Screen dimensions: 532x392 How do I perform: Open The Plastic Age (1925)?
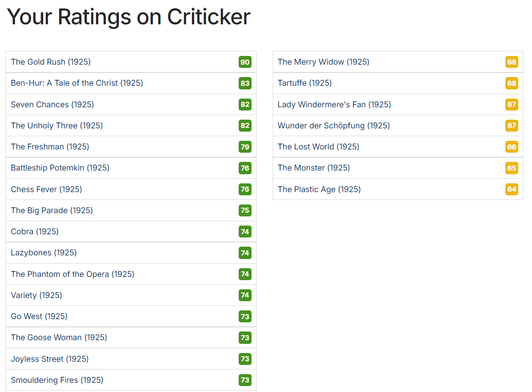click(319, 189)
